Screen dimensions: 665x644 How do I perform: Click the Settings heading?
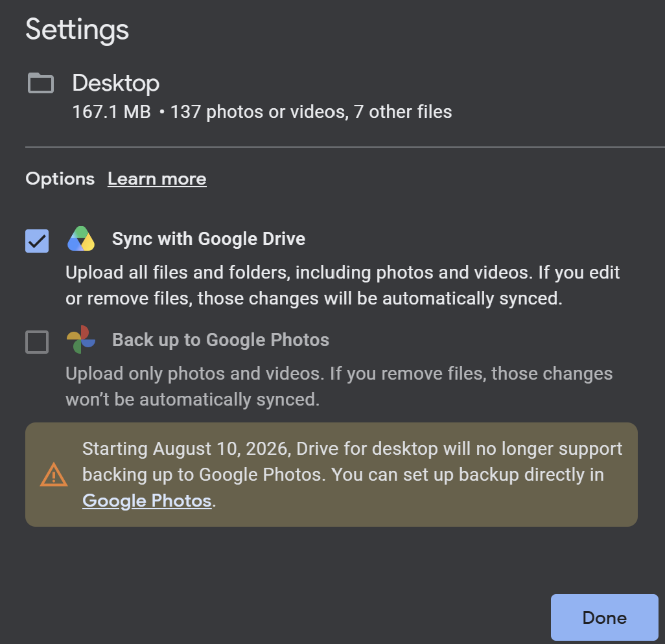pos(77,30)
